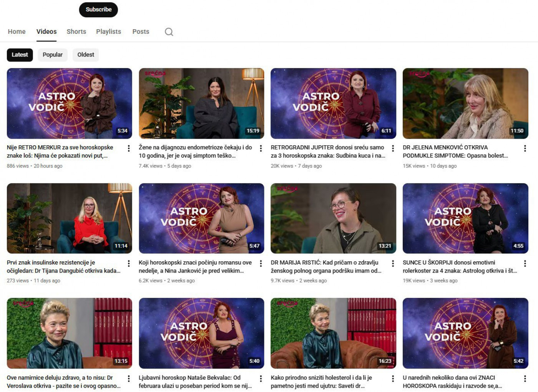
Task: Open the 'Kako prirodno sniziti holesterol' video title
Action: [321, 382]
